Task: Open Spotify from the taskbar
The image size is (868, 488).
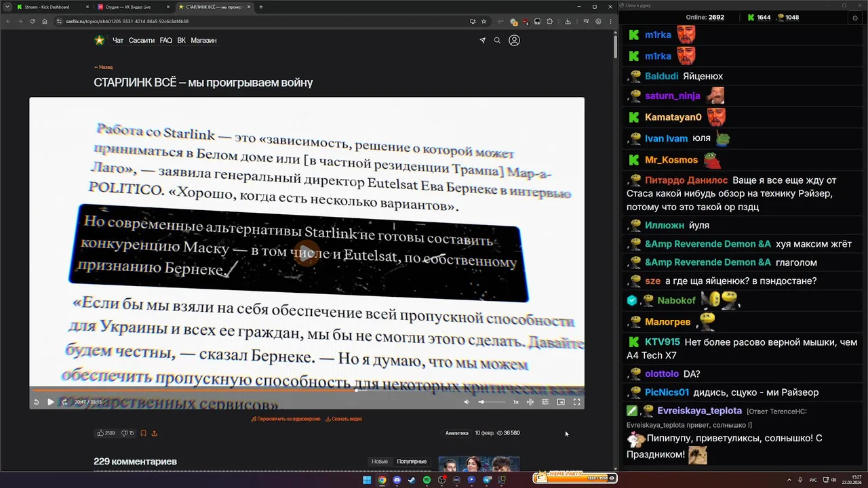Action: pyautogui.click(x=427, y=480)
